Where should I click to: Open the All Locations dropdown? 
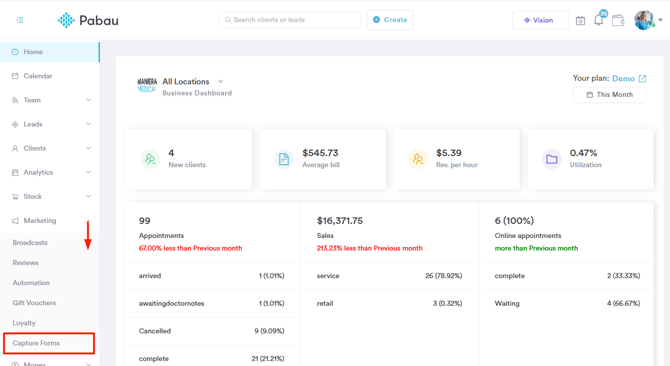click(193, 82)
